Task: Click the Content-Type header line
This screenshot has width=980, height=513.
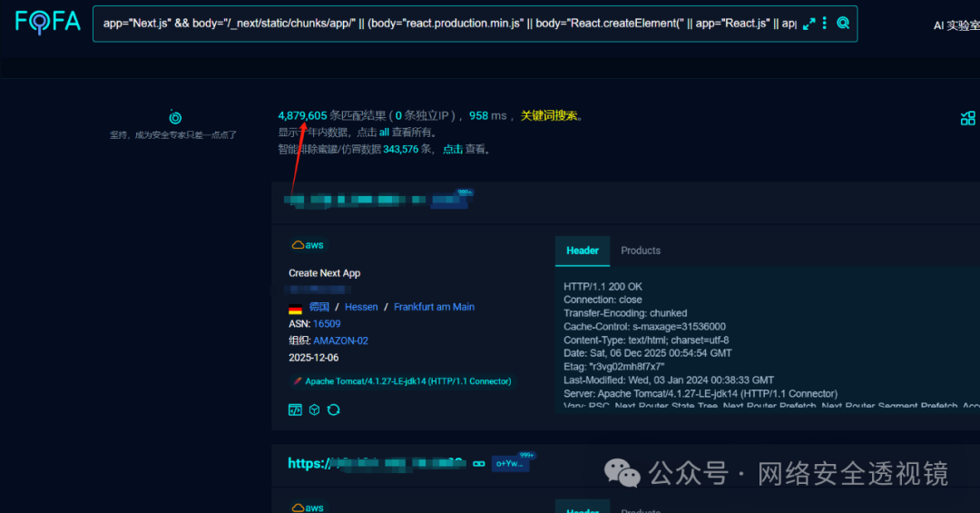Action: click(646, 340)
